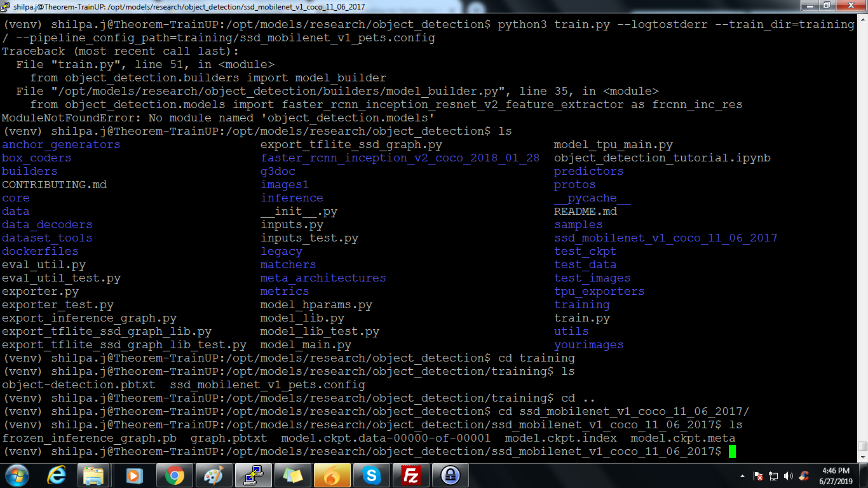Click 'tpu_exporters' directory name
The height and width of the screenshot is (488, 868).
(x=599, y=292)
